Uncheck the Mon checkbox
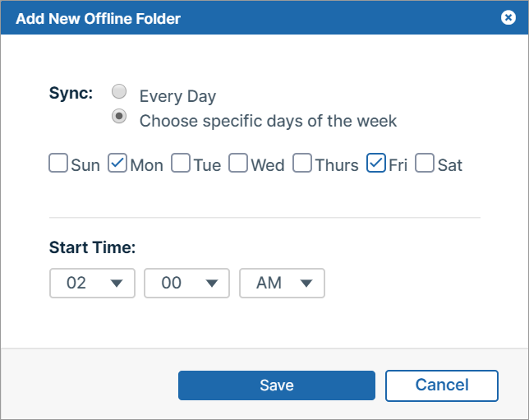Screen dimensions: 529x420 pos(117,163)
